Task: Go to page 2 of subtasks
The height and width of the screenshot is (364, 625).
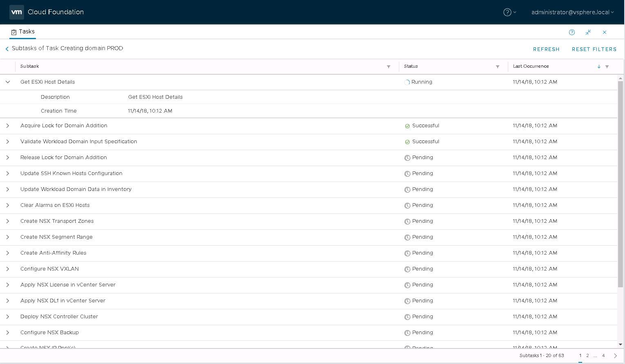Action: [x=587, y=355]
